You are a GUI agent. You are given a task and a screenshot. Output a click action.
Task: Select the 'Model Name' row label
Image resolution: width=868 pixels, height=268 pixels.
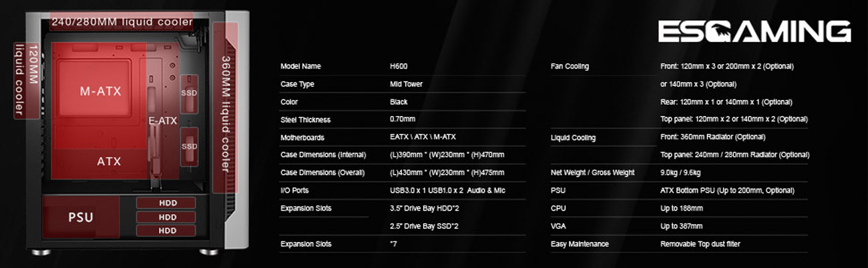[300, 67]
